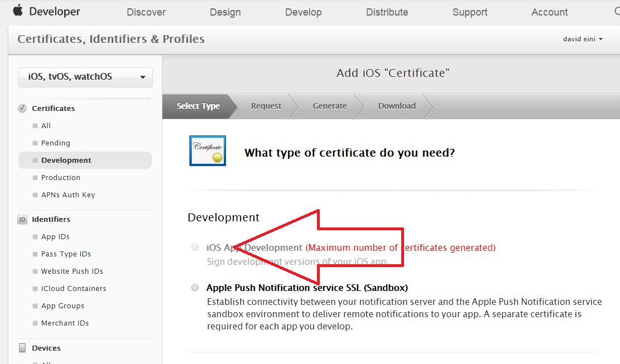Screen dimensions: 620x364
Task: Click the Certificates, Identifiers & Profiles title
Action: (x=111, y=39)
